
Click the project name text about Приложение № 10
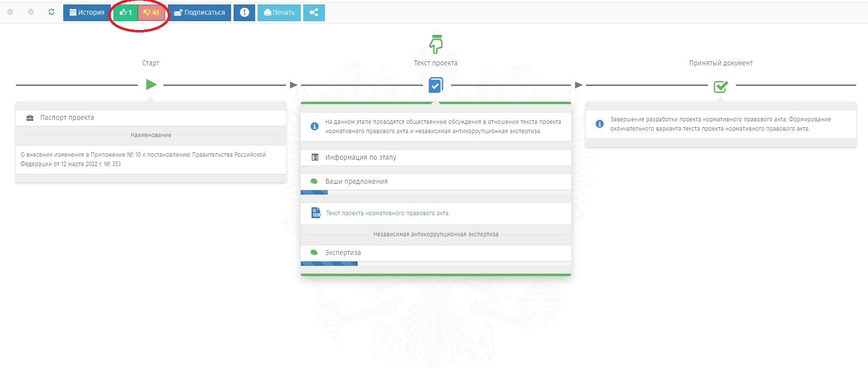click(143, 159)
